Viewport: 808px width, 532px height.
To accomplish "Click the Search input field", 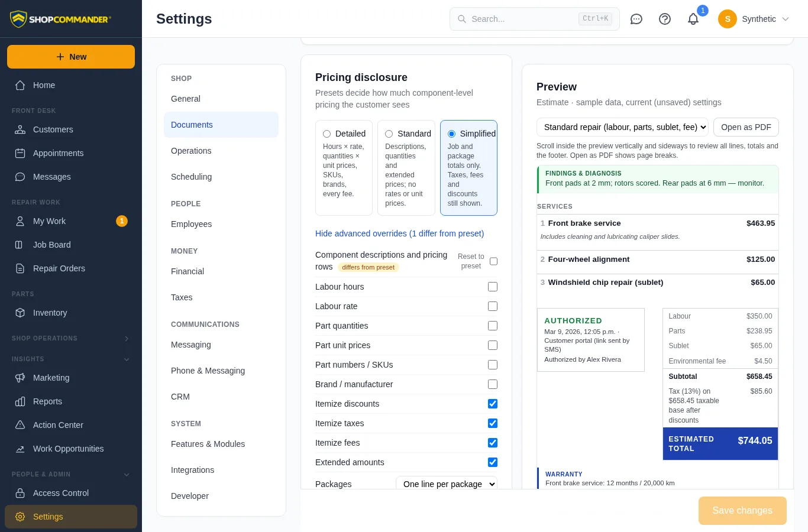I will [x=535, y=19].
